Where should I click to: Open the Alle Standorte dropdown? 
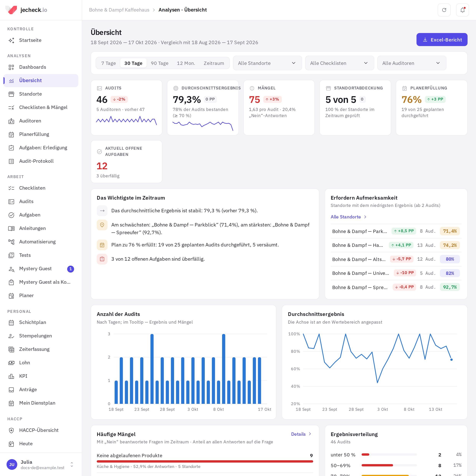tap(267, 63)
